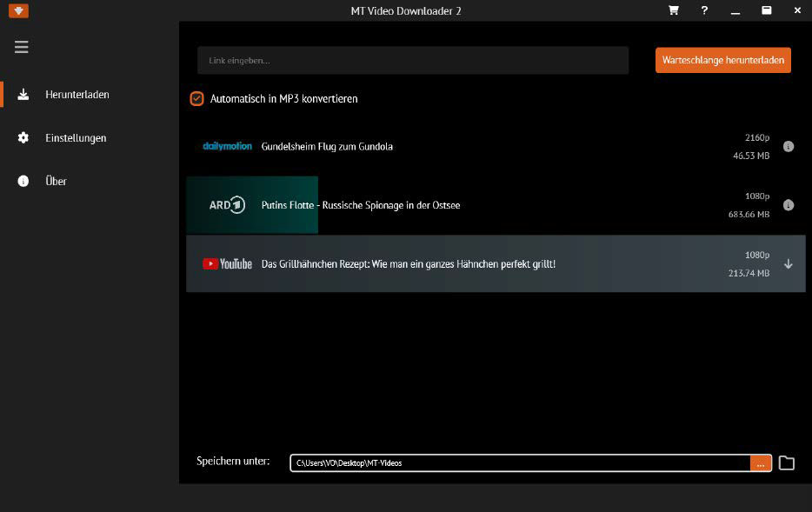Click the Link eingeben input field

click(411, 60)
